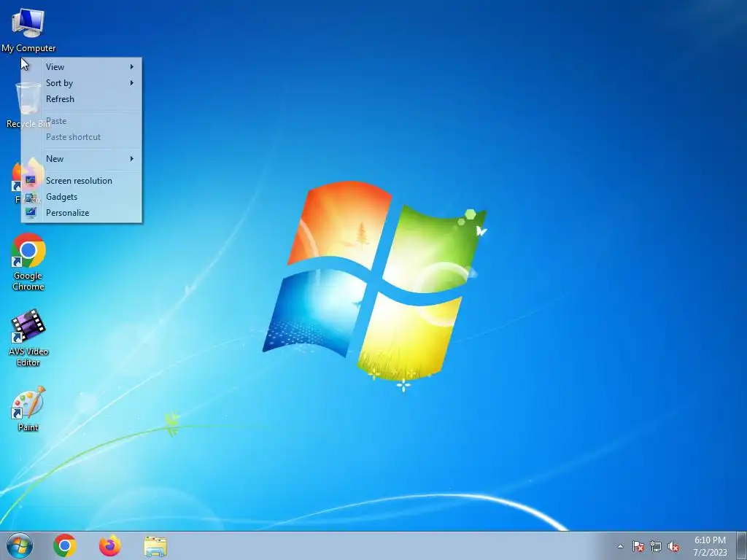Show hidden tray icons arrow

pyautogui.click(x=620, y=546)
